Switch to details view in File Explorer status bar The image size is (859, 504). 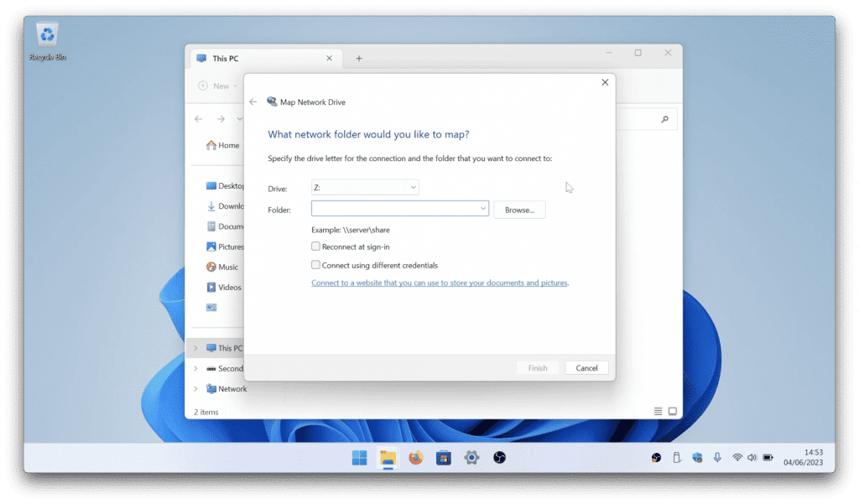click(x=658, y=412)
